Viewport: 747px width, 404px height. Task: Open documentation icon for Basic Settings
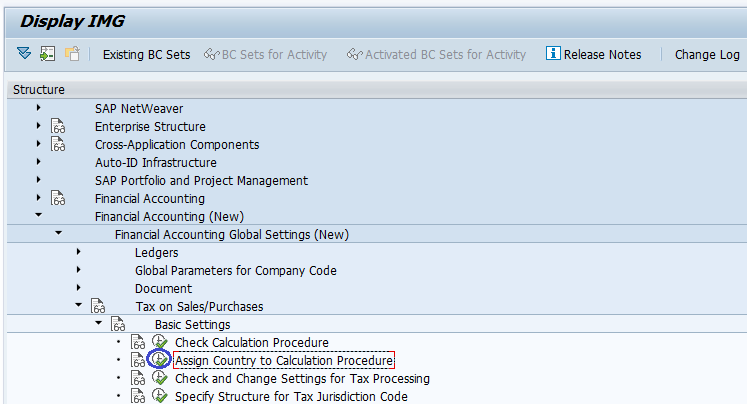[x=118, y=324]
